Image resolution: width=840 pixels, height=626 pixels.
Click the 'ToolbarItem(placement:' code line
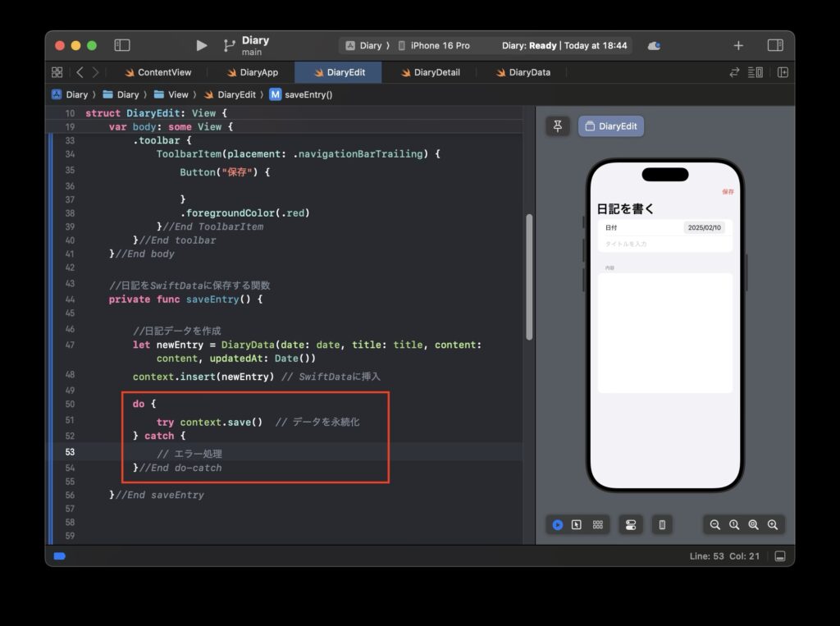pyautogui.click(x=298, y=154)
